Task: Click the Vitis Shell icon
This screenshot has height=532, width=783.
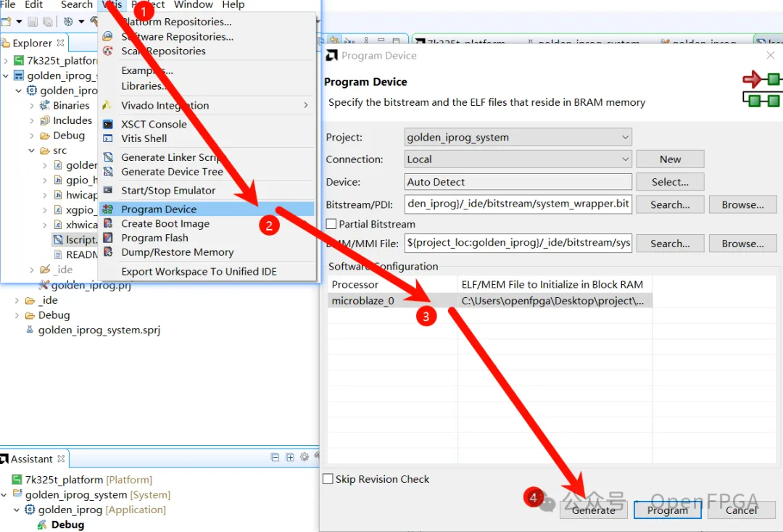Action: pos(108,138)
